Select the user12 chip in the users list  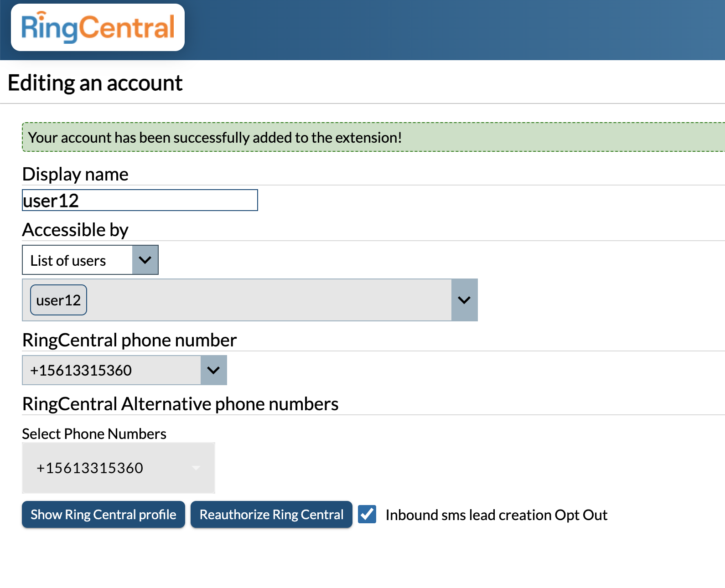[58, 300]
